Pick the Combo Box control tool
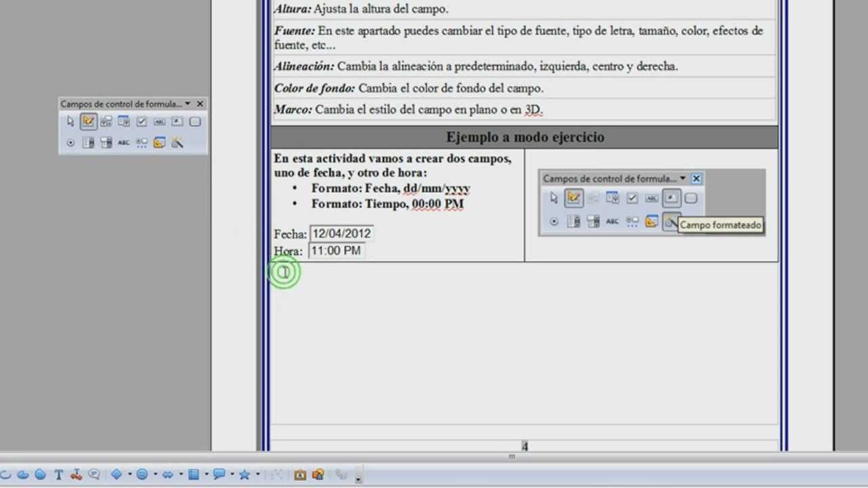868x488 pixels. click(106, 143)
